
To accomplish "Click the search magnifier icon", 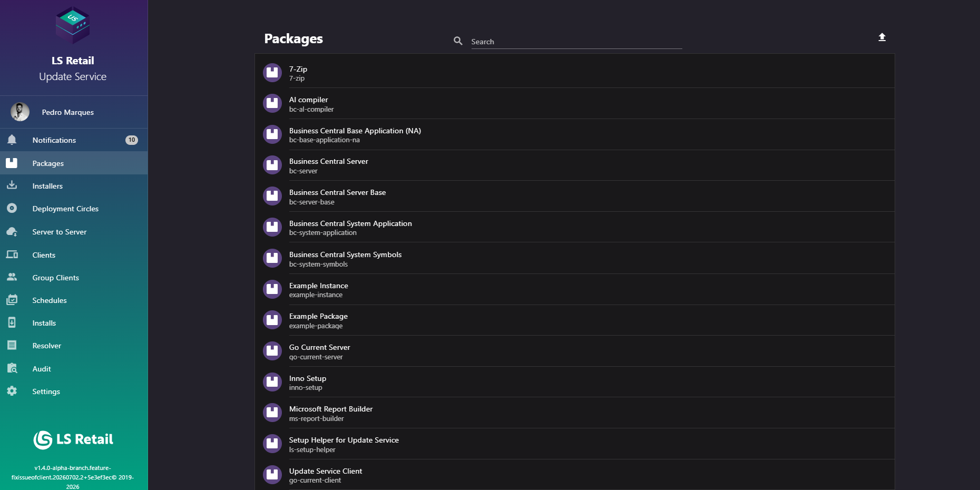I will [x=458, y=41].
